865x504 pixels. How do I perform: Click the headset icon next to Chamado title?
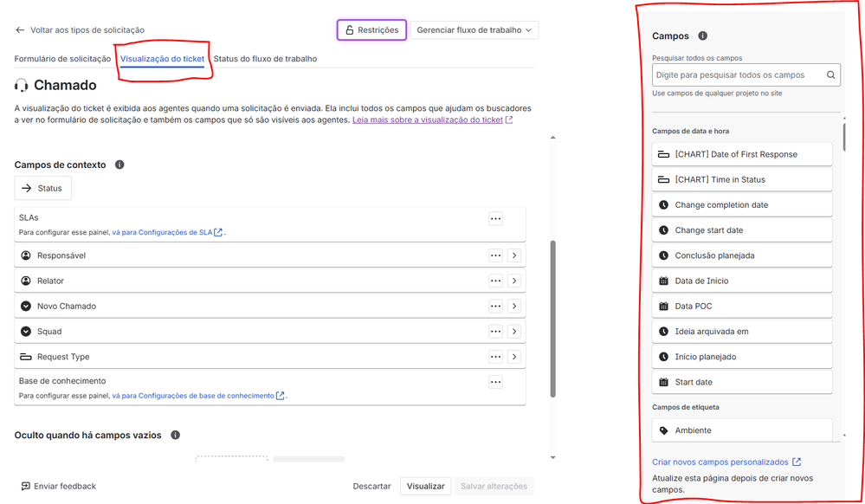(21, 85)
